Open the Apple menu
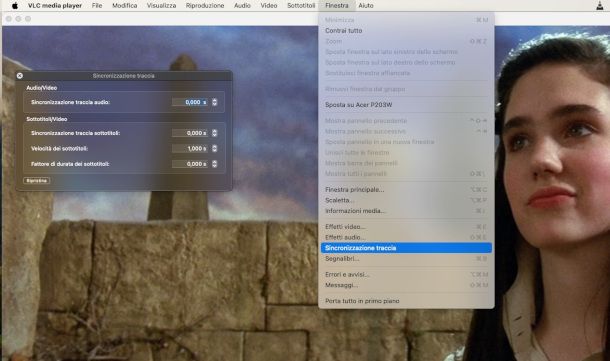 point(15,5)
